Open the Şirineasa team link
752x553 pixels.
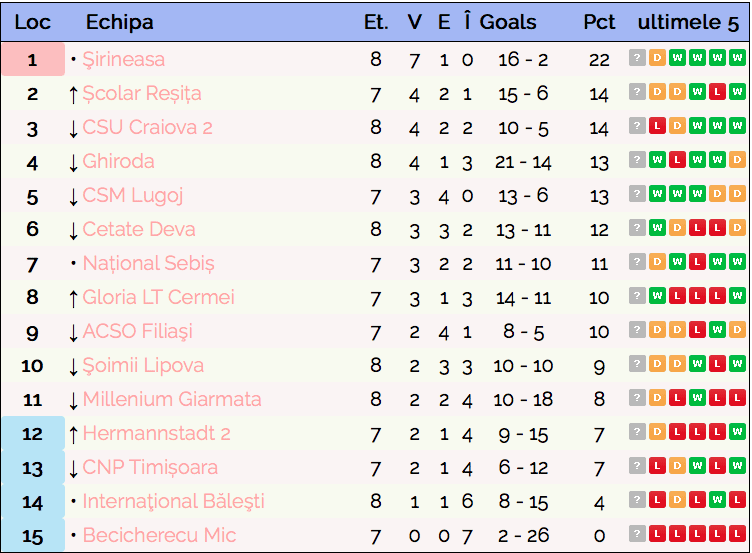[x=123, y=60]
